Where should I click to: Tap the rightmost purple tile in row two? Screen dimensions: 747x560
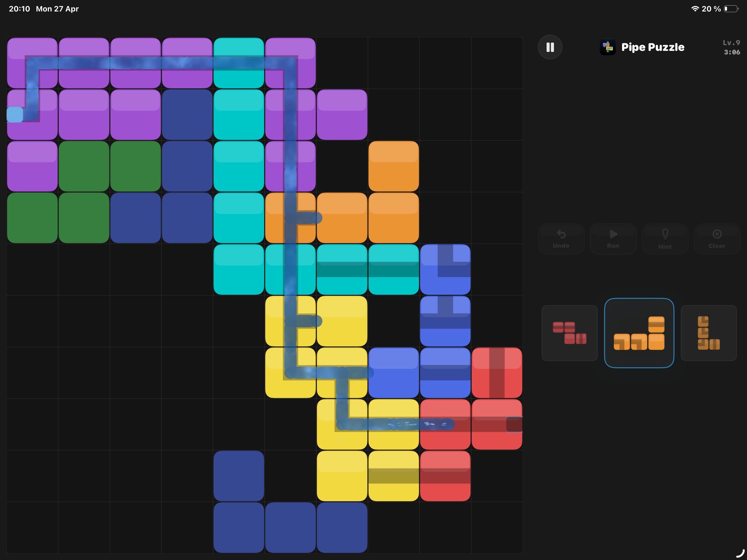click(342, 115)
